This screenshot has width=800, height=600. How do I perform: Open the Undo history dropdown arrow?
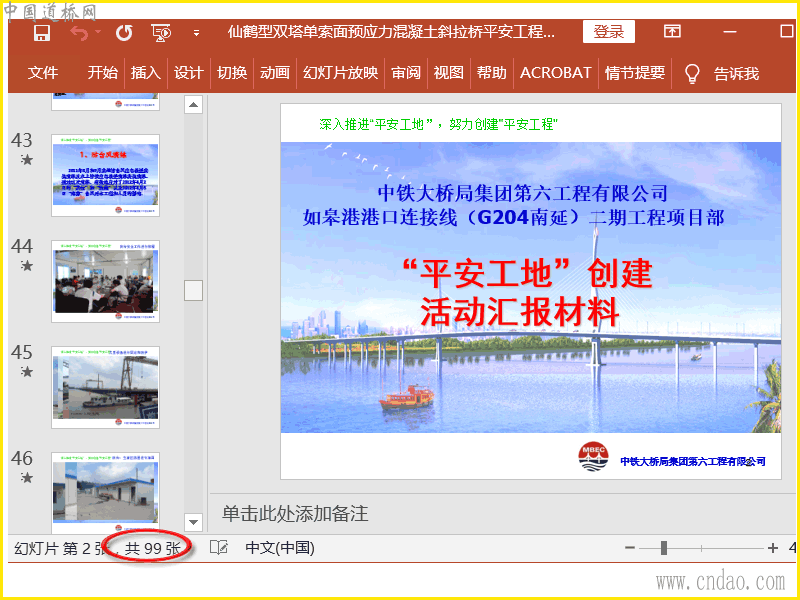tap(98, 32)
